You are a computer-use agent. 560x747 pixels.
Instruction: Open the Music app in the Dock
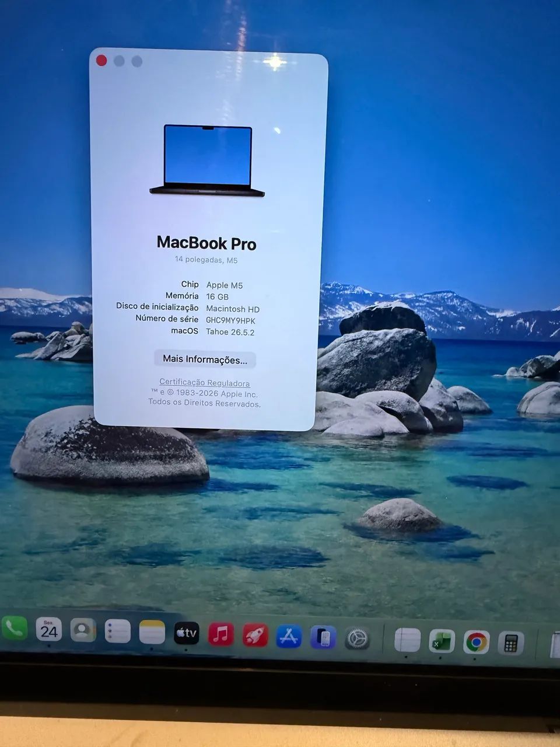(221, 634)
